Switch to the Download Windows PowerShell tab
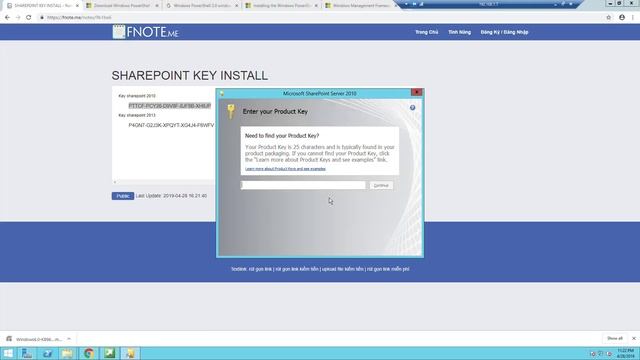 122,6
